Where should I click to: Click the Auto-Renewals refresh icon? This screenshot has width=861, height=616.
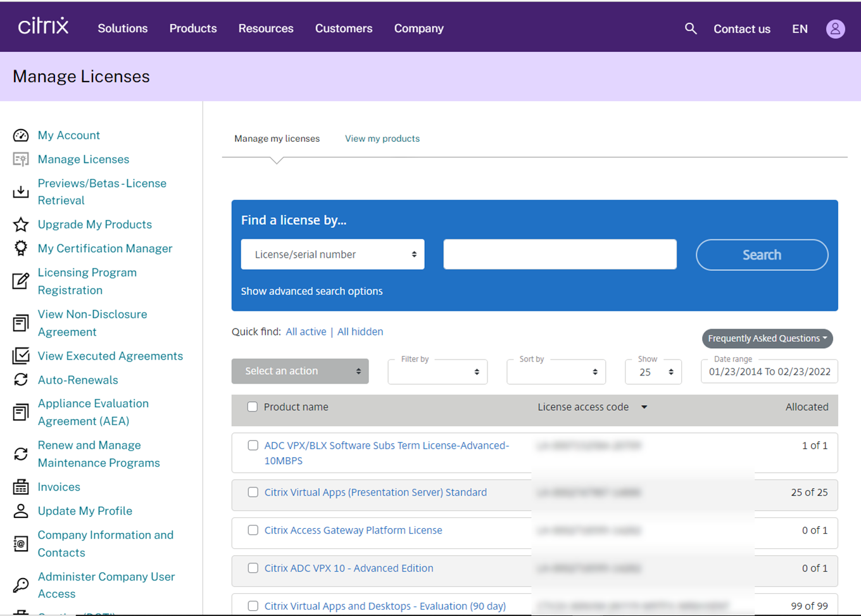[x=21, y=380]
